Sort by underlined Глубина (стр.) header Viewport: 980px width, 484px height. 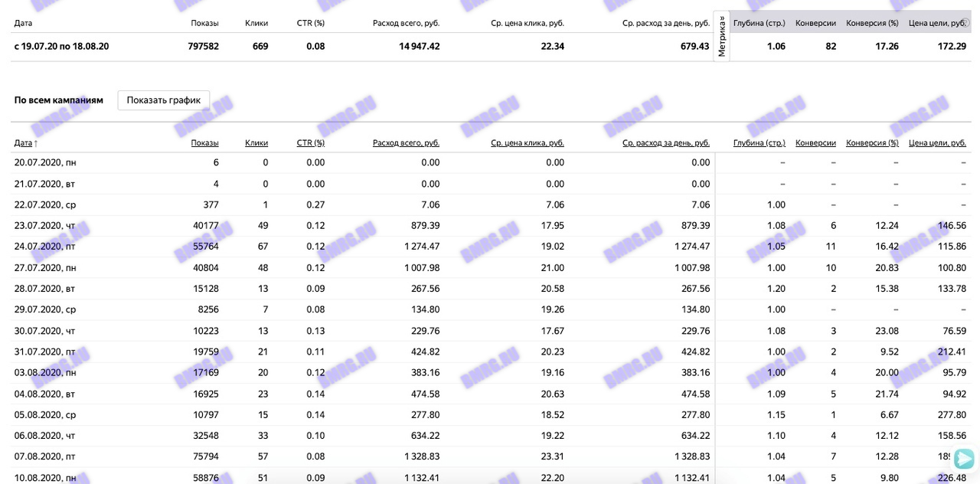[759, 142]
